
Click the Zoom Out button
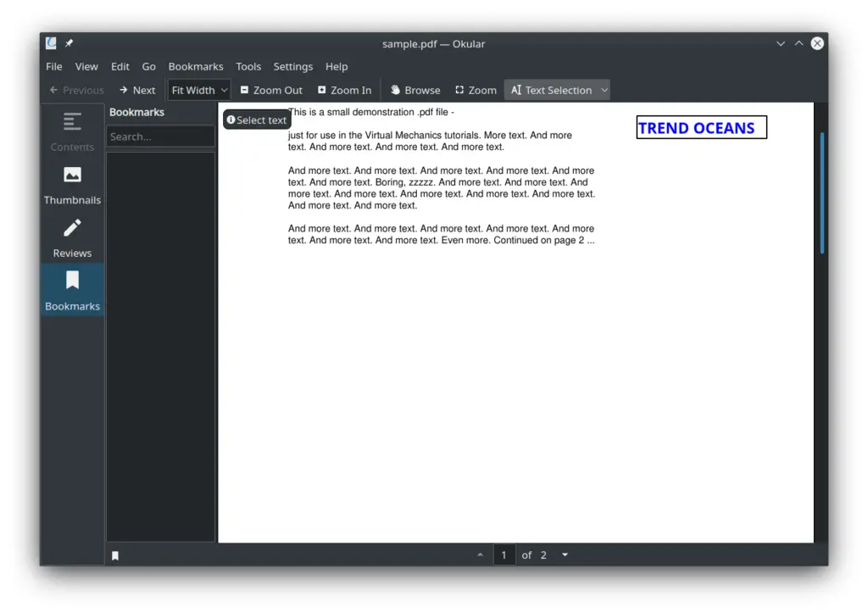tap(271, 90)
